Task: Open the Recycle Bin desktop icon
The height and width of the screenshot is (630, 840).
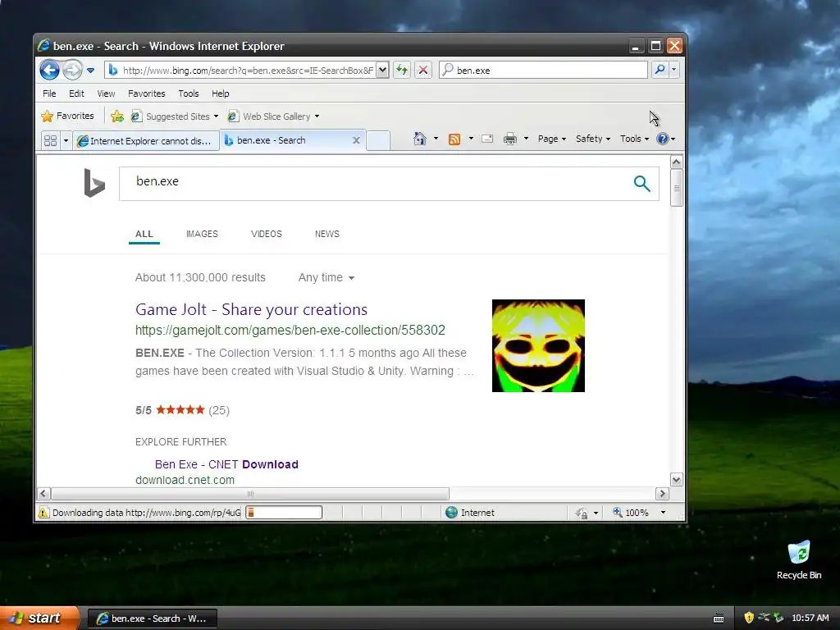Action: (799, 559)
